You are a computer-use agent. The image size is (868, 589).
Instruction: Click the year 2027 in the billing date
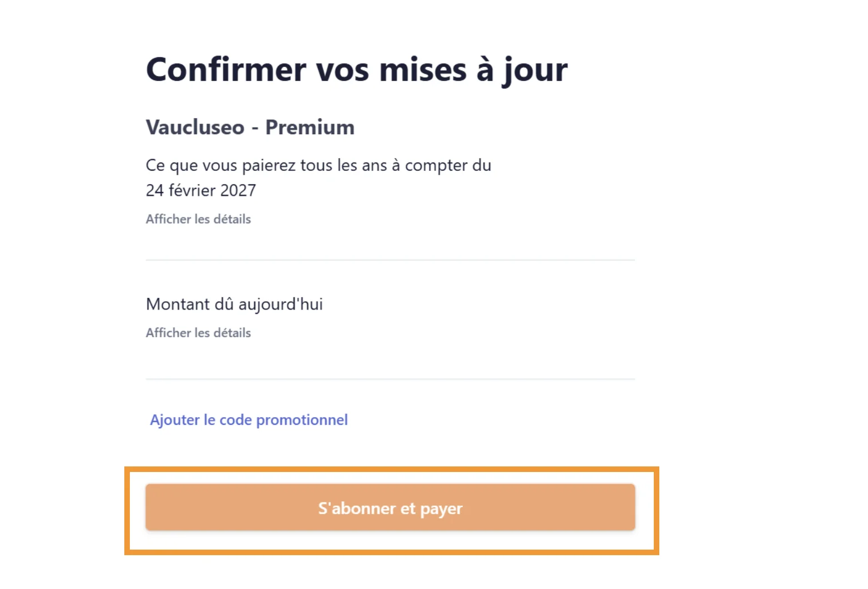click(238, 190)
